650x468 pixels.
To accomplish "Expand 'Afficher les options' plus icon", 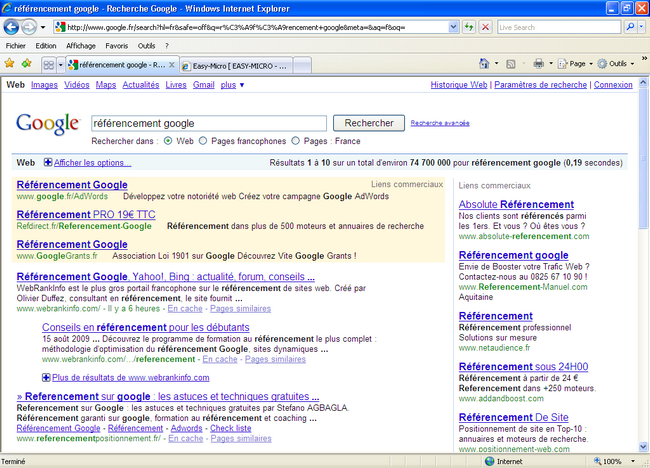I will [48, 162].
